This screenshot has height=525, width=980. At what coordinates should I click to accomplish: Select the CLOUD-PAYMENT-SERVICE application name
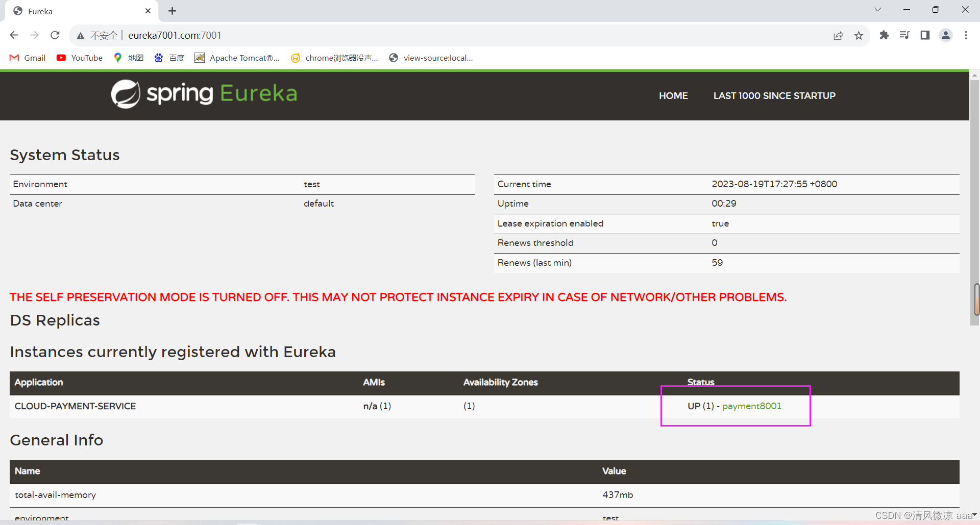click(76, 406)
